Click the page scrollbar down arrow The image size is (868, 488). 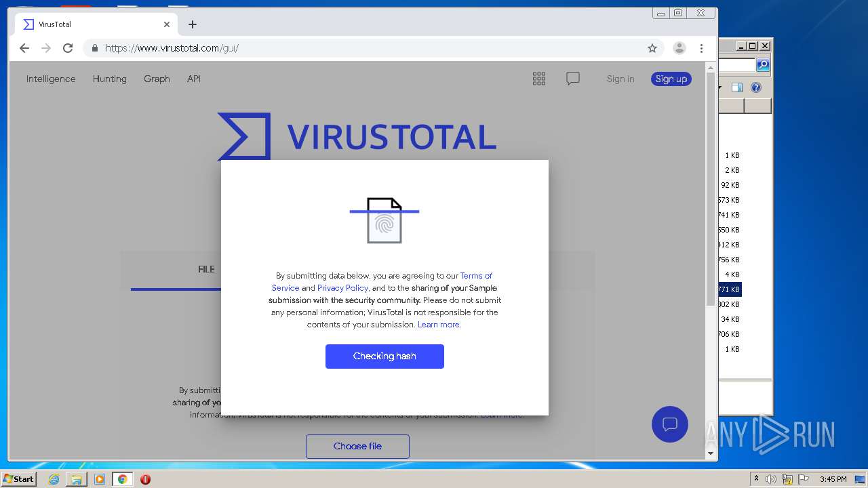point(711,453)
